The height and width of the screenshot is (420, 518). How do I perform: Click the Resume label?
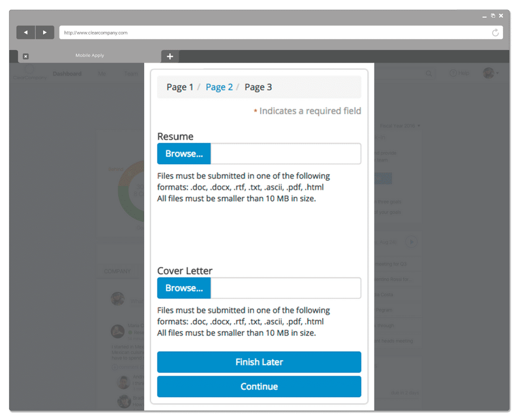[x=175, y=137]
